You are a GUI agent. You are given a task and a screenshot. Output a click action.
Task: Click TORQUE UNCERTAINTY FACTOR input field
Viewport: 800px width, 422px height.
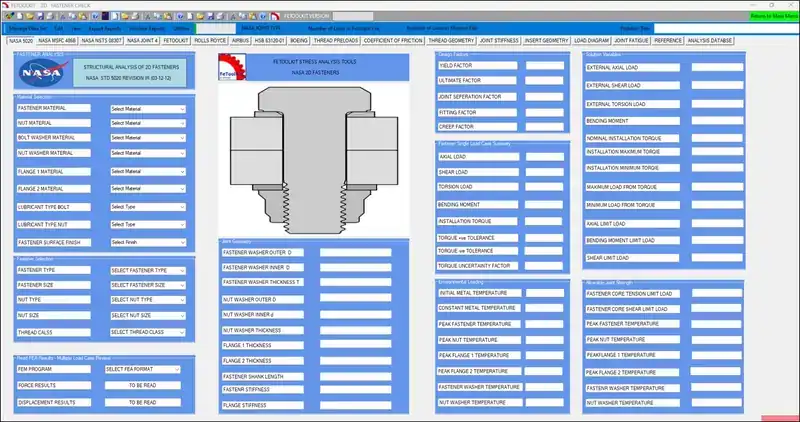tap(545, 266)
